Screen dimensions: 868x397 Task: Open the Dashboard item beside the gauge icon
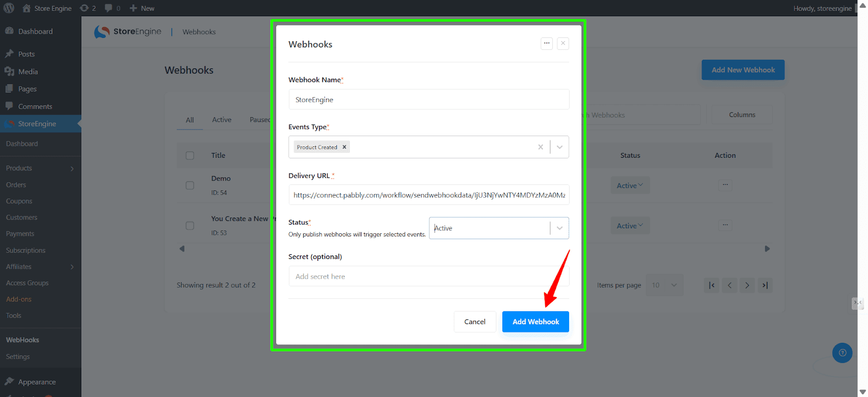point(35,31)
